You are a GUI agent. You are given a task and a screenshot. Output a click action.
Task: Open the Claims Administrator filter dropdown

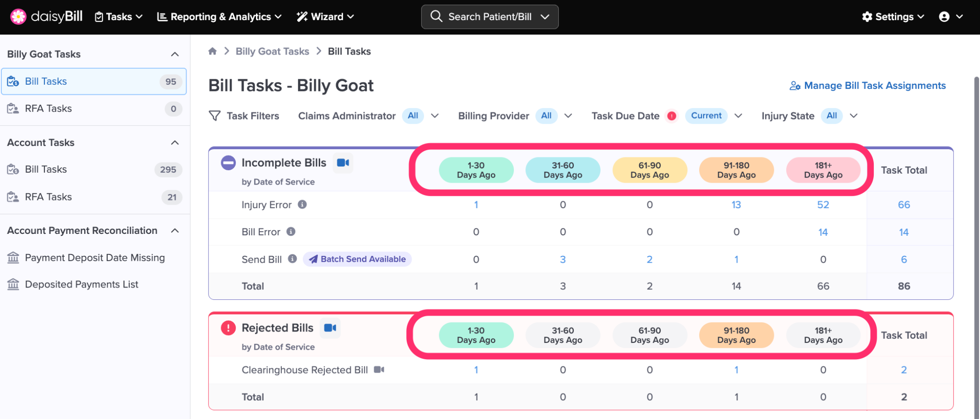pyautogui.click(x=434, y=116)
